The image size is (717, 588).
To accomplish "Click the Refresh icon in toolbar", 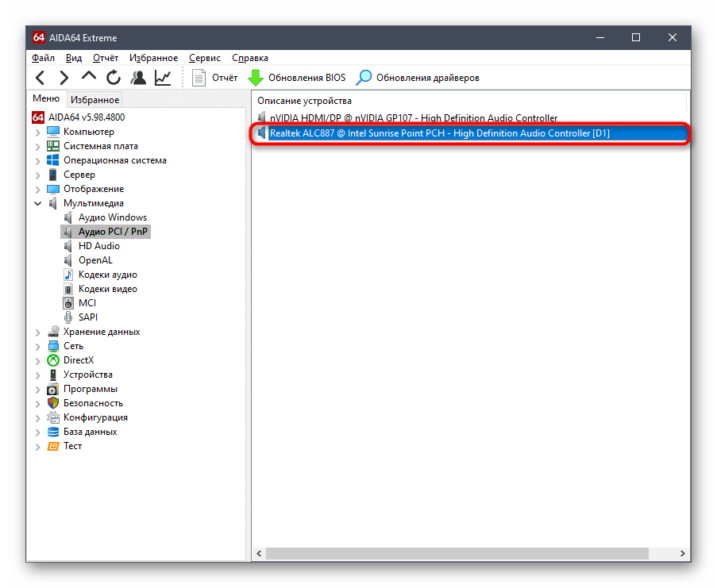I will 114,78.
